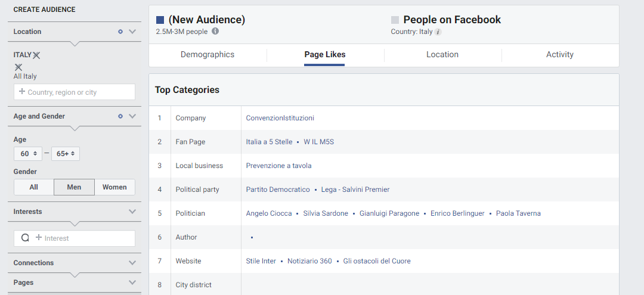Switch to the Page Likes tab
The width and height of the screenshot is (644, 295).
click(325, 55)
